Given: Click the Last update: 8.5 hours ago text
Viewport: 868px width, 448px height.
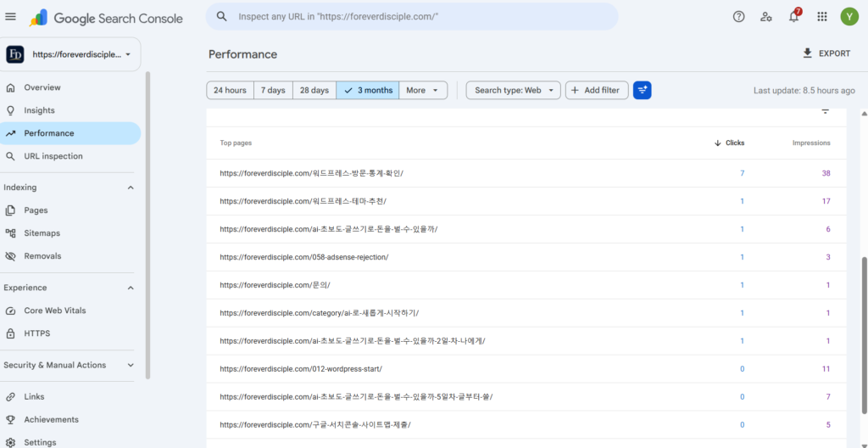Looking at the screenshot, I should [x=804, y=91].
